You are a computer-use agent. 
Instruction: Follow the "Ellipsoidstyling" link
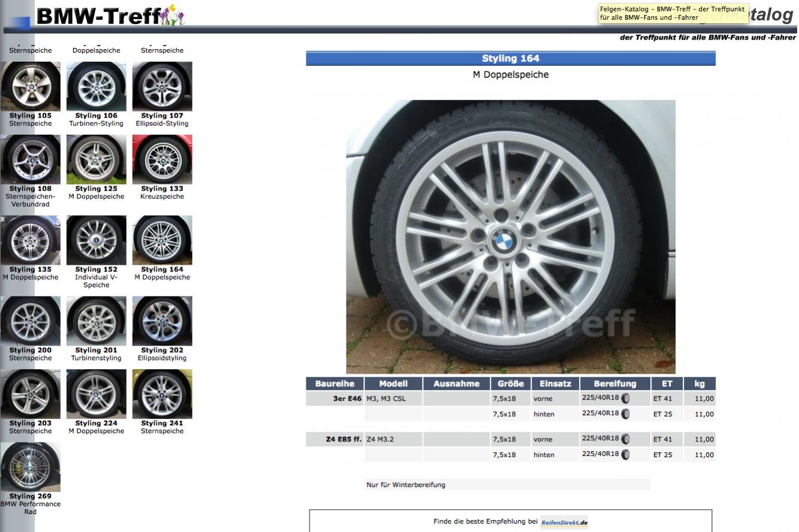click(162, 358)
